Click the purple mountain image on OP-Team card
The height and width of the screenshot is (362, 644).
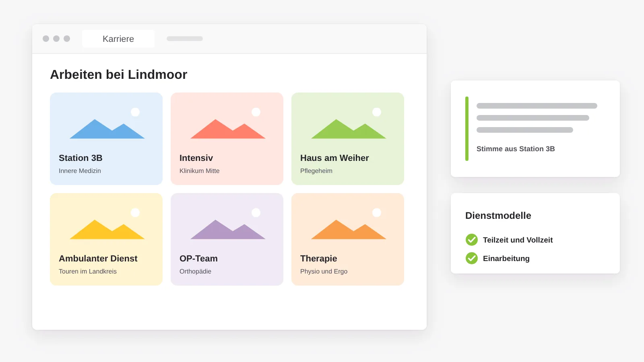point(228,224)
